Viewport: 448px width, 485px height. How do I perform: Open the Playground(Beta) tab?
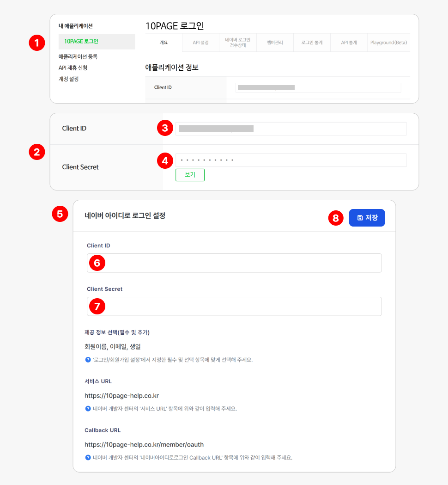(388, 43)
